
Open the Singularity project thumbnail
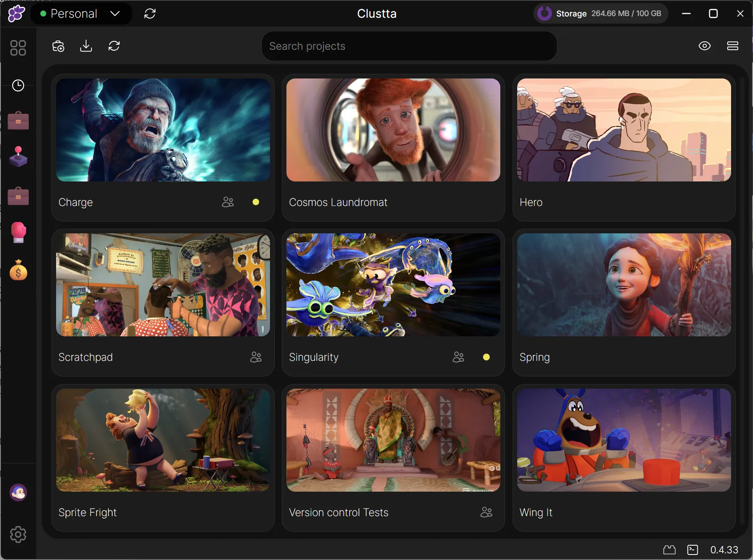click(393, 285)
